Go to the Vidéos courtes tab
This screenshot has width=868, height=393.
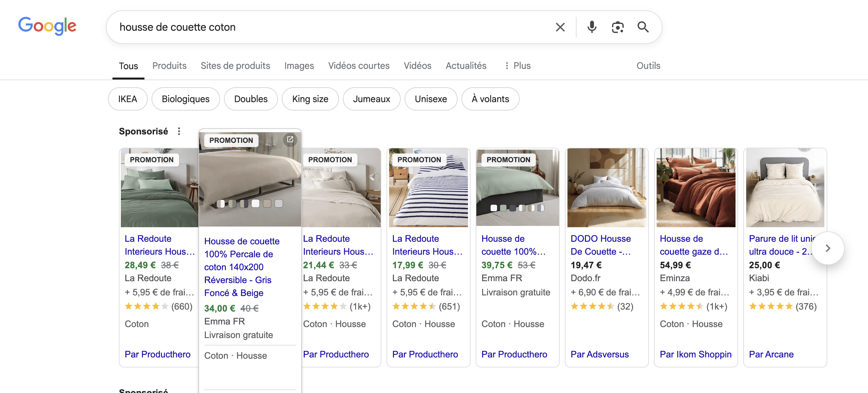coord(358,66)
